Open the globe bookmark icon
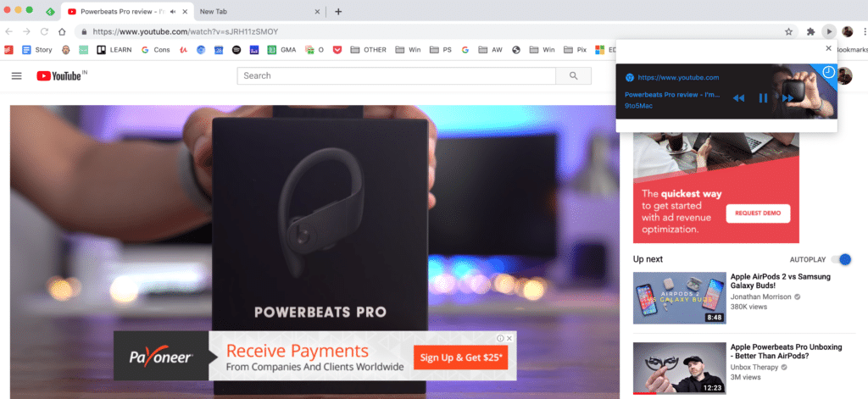Viewport: 868px width, 399px height. pyautogui.click(x=516, y=50)
